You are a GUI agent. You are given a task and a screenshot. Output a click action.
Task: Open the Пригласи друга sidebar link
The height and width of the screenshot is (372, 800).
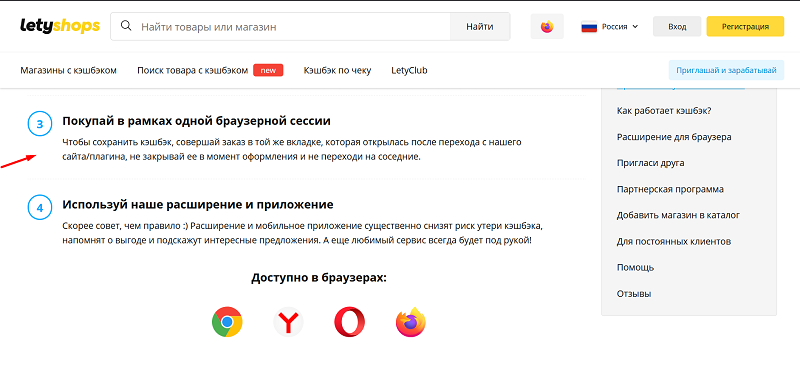click(651, 163)
